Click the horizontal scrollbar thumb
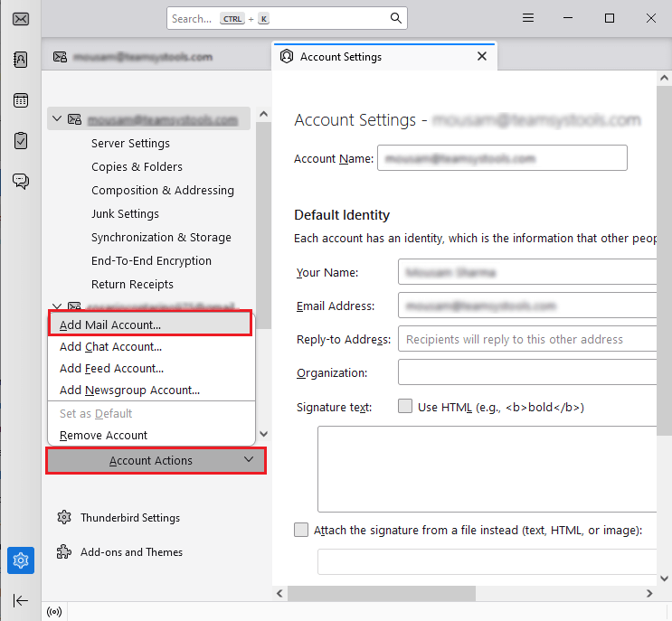Viewport: 672px width, 621px height. pyautogui.click(x=382, y=593)
